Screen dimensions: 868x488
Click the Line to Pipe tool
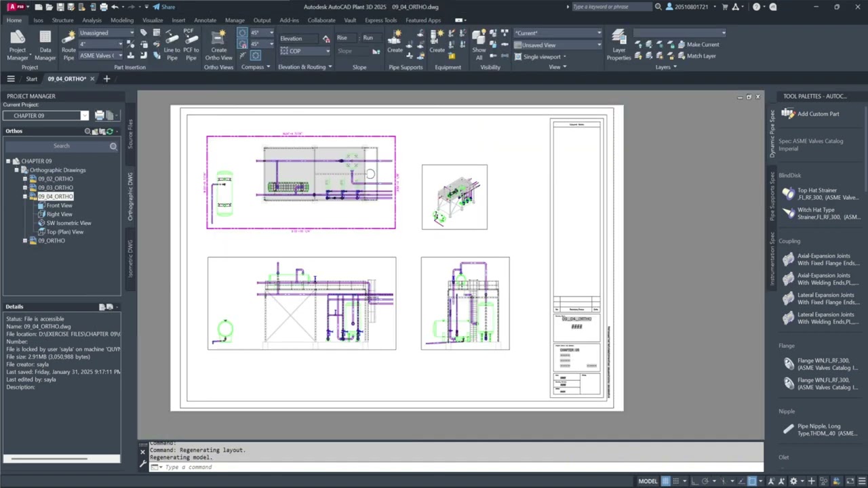172,45
